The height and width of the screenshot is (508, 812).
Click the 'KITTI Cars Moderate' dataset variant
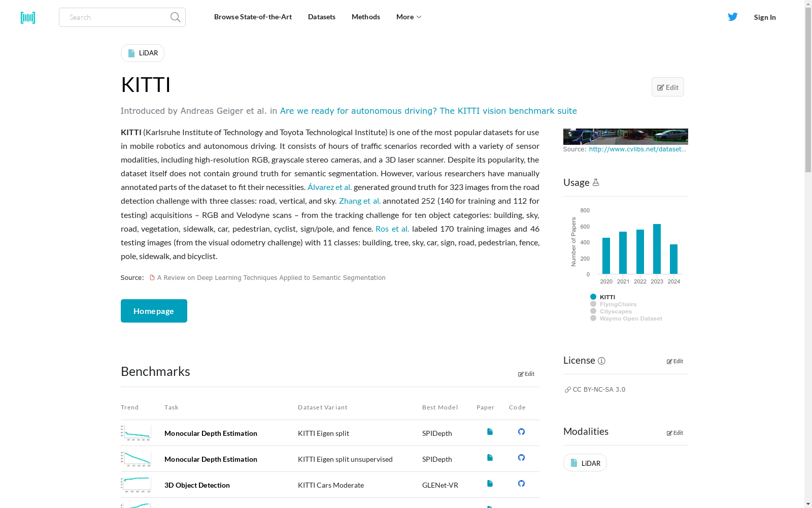tap(331, 485)
